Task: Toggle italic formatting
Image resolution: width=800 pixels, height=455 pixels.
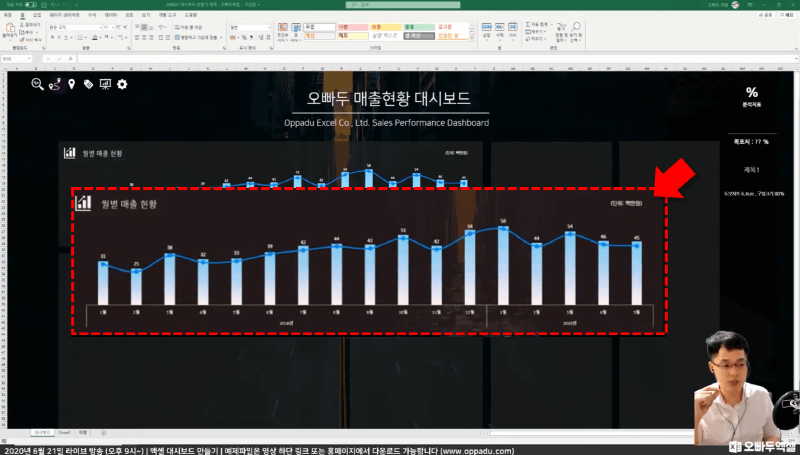Action: 59,37
